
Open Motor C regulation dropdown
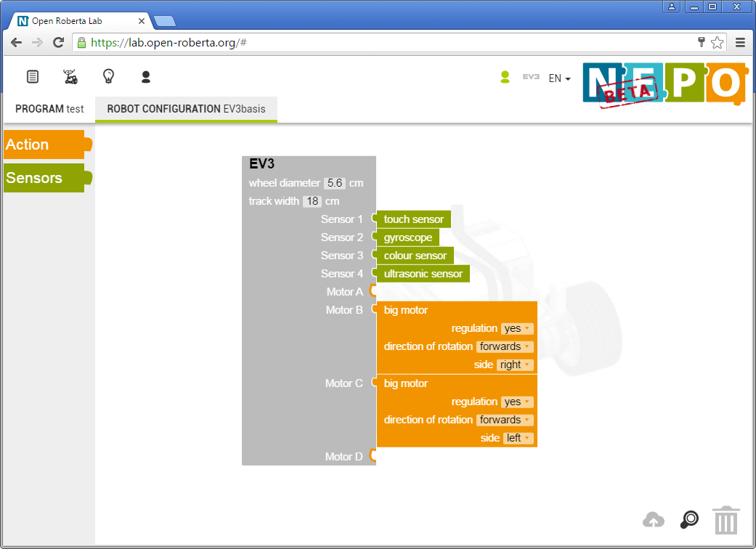pos(517,402)
